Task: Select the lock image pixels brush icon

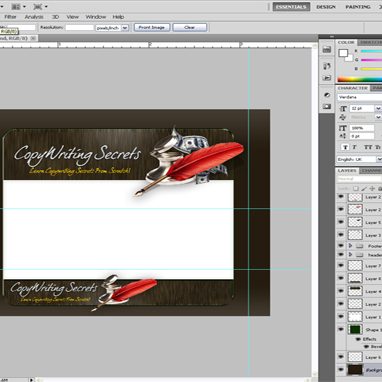Action: pos(364,189)
